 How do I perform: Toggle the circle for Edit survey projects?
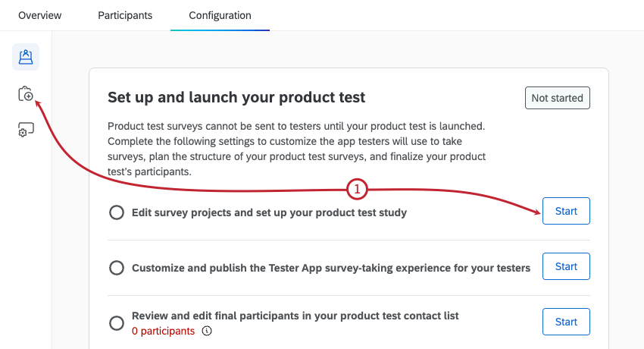pos(117,212)
